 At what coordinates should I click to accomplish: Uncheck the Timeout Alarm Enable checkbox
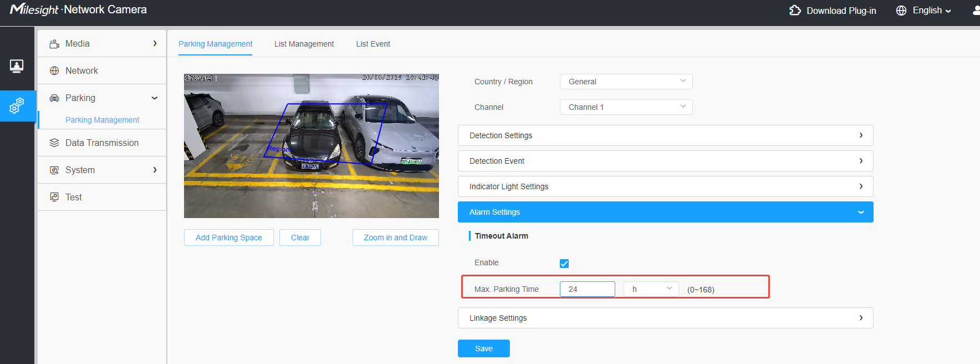[x=564, y=264]
